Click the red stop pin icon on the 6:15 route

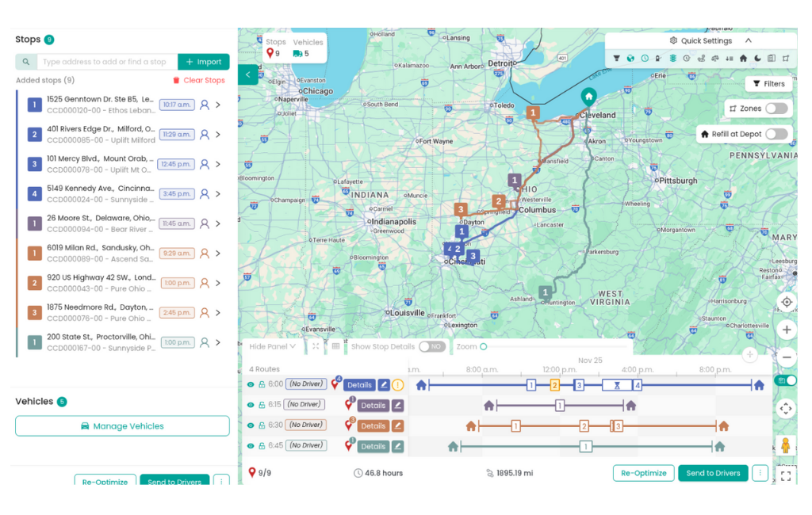point(347,405)
